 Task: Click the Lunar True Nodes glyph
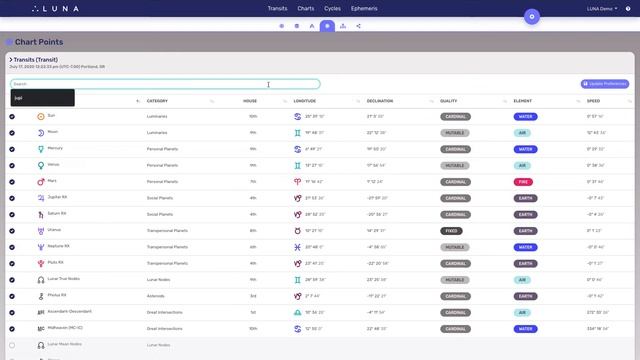(41, 280)
